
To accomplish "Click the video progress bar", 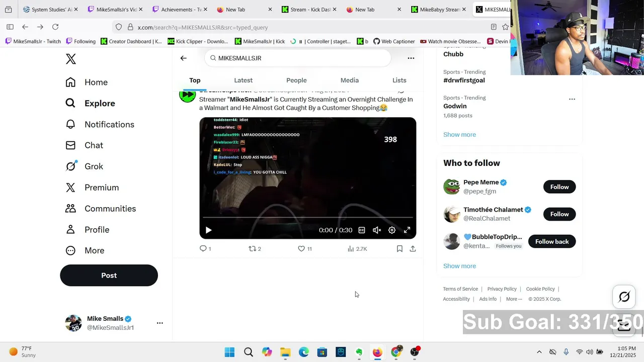I will click(307, 217).
